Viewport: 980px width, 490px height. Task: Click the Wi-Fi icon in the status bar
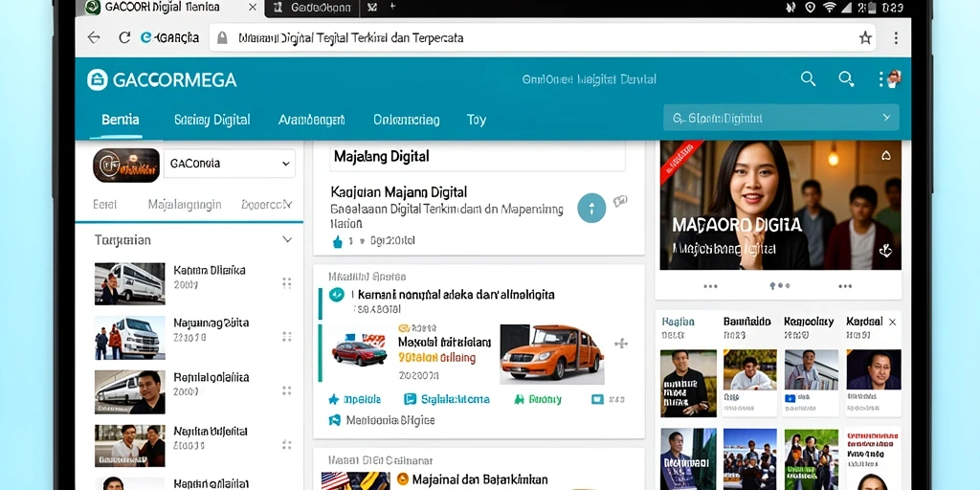click(x=830, y=8)
